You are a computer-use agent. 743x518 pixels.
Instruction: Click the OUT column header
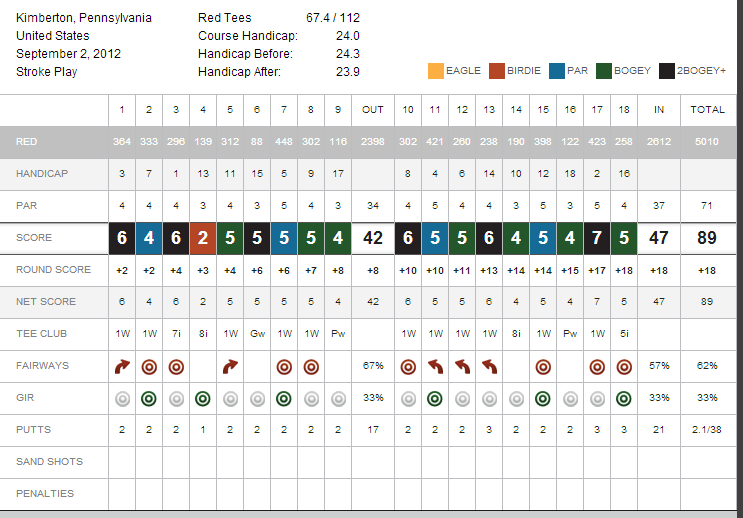(373, 110)
